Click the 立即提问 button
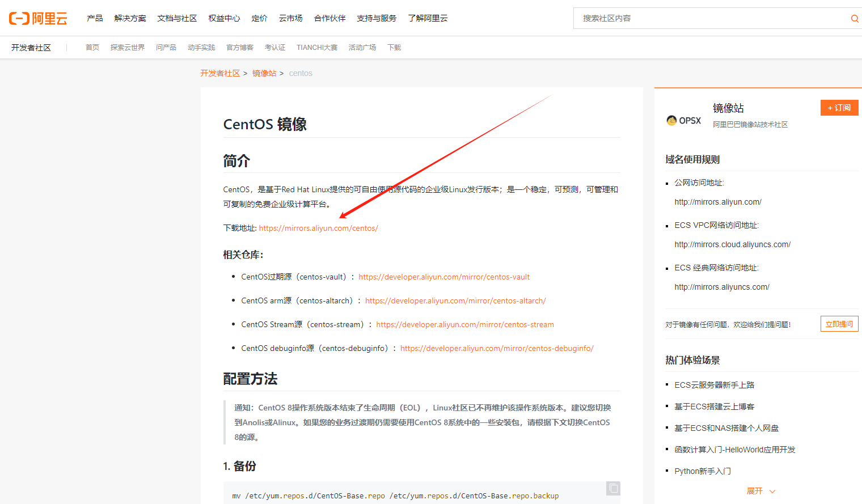 (839, 324)
